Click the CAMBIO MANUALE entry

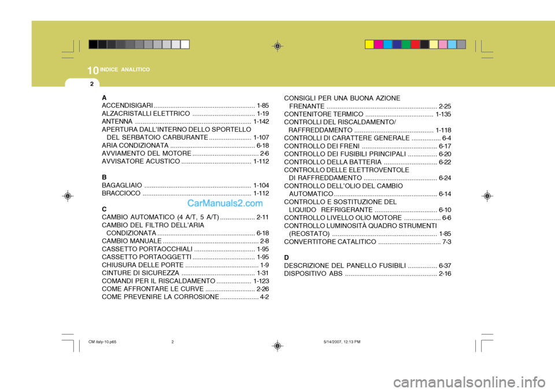(x=185, y=241)
